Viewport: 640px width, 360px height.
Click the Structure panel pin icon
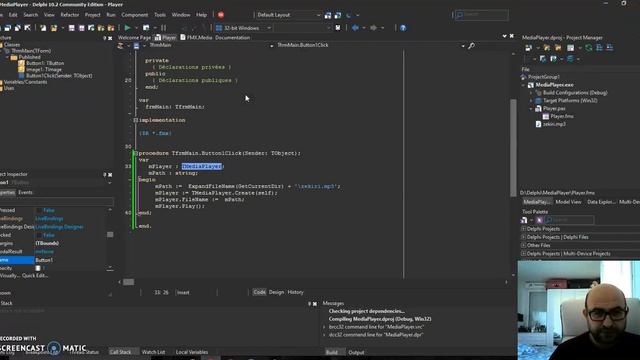click(104, 38)
